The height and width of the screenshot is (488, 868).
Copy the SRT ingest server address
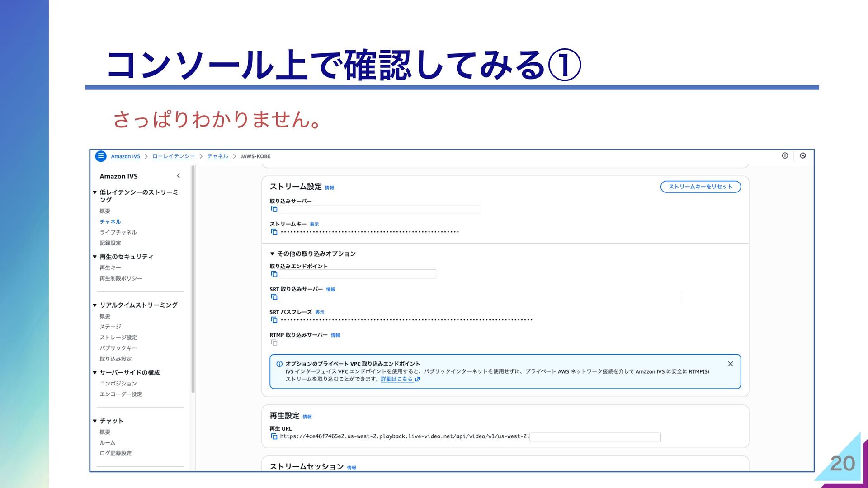pos(274,297)
